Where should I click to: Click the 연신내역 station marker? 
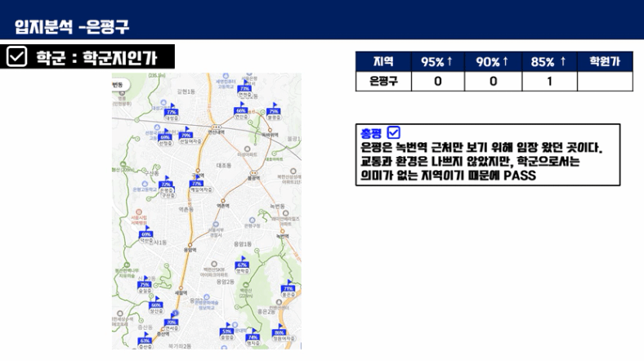click(216, 127)
